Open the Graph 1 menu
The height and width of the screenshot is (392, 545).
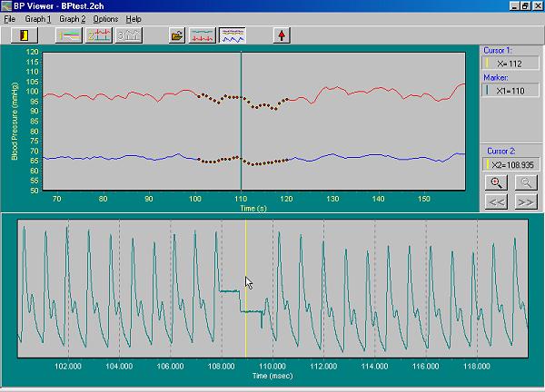pos(38,19)
